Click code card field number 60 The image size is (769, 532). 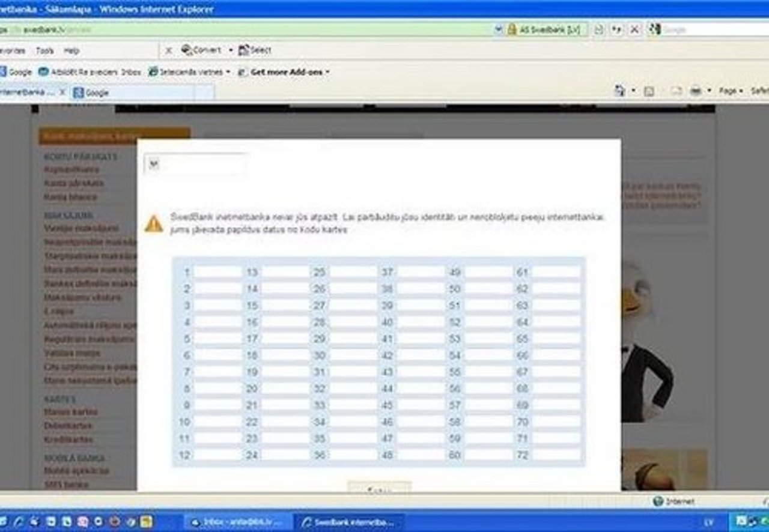(488, 455)
